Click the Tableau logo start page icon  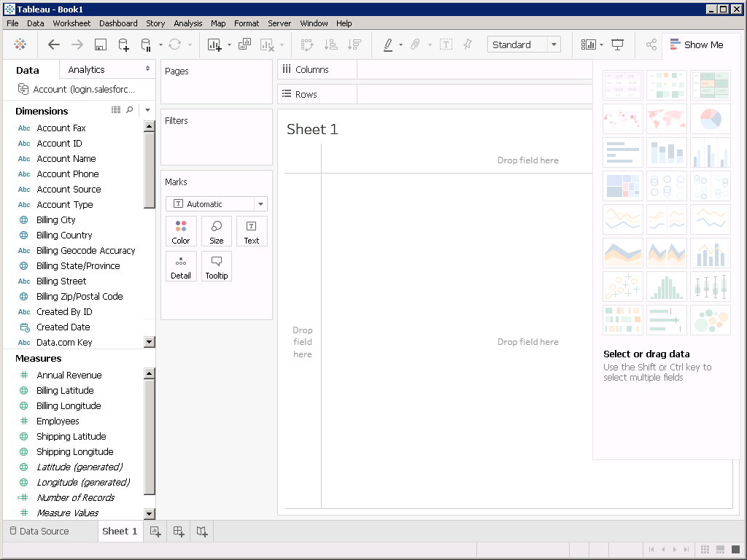(x=20, y=44)
